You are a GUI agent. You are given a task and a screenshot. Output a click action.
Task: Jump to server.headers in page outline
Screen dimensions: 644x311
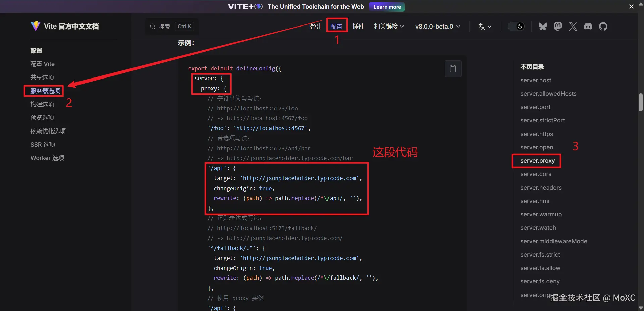pos(541,188)
